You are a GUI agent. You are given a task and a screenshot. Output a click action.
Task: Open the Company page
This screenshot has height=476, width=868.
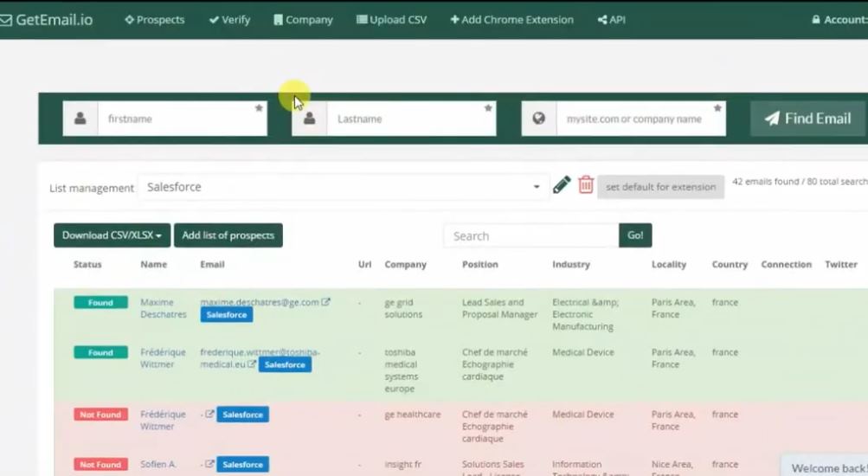click(304, 20)
